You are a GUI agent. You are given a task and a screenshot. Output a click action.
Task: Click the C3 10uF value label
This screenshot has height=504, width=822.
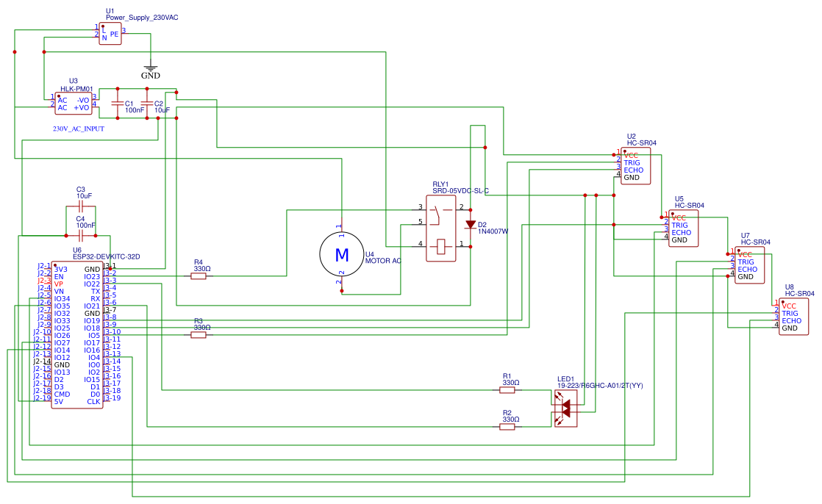click(x=84, y=196)
